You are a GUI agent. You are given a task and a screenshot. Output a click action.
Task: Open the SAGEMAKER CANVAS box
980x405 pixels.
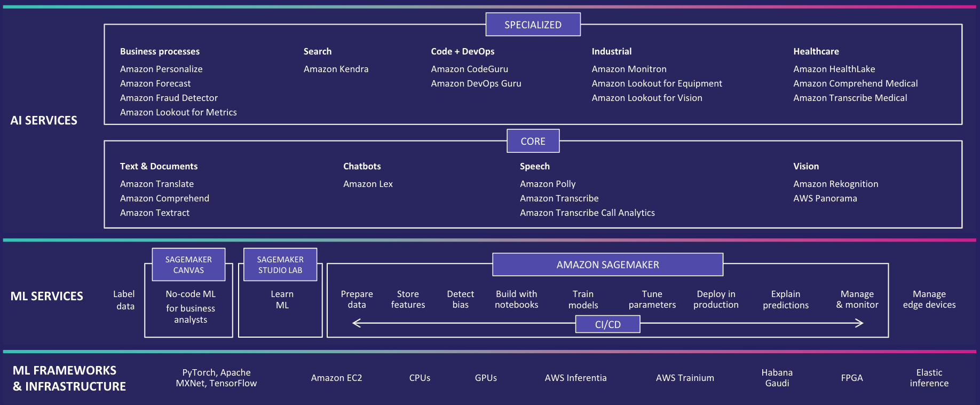click(x=188, y=264)
